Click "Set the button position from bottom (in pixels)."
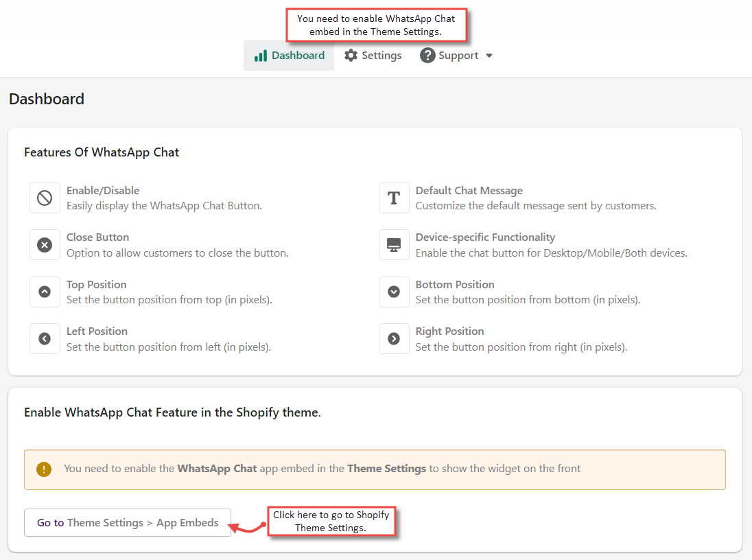Screen dimensions: 752x560 [528, 300]
